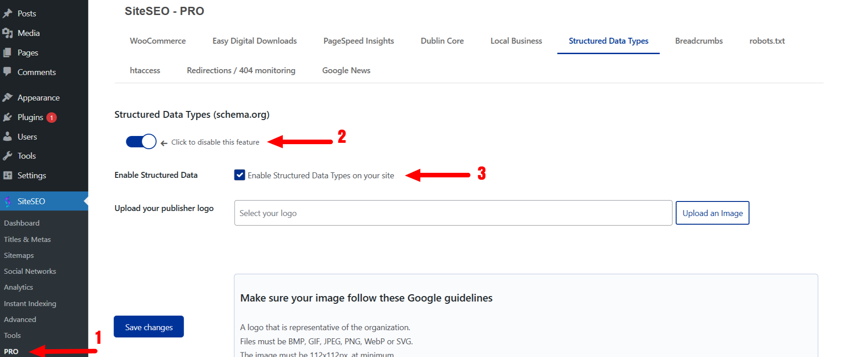
Task: Open the Advanced submenu
Action: (20, 319)
